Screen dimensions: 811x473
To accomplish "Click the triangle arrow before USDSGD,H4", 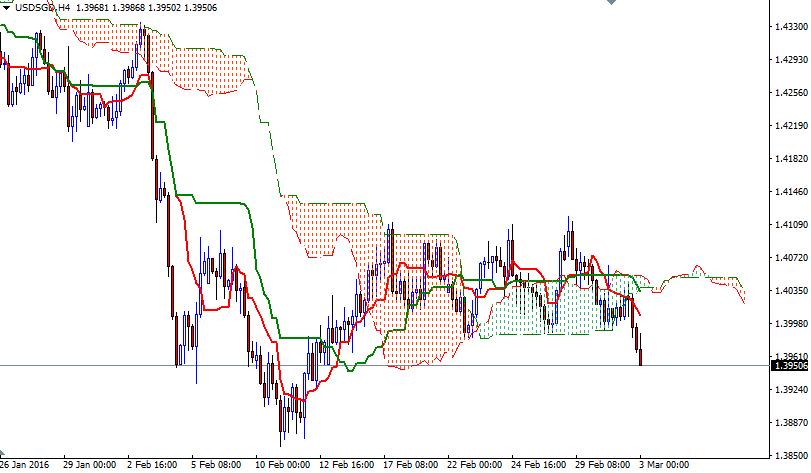I will pos(6,7).
